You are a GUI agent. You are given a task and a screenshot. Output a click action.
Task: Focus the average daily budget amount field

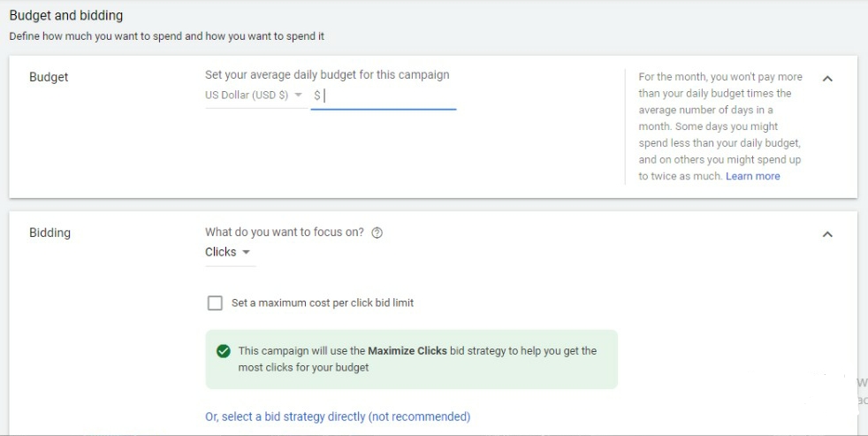click(389, 96)
